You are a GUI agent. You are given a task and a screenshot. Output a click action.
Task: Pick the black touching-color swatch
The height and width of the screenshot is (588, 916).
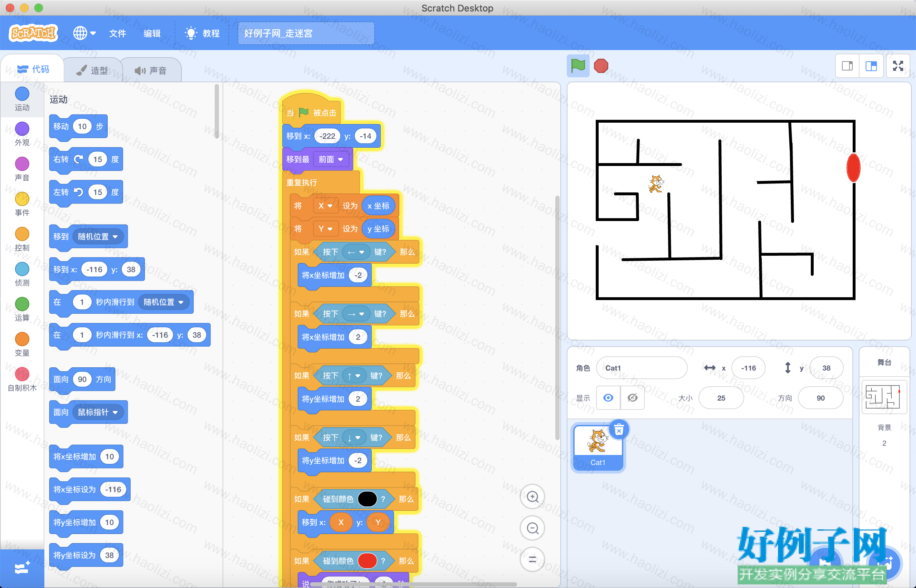(367, 499)
